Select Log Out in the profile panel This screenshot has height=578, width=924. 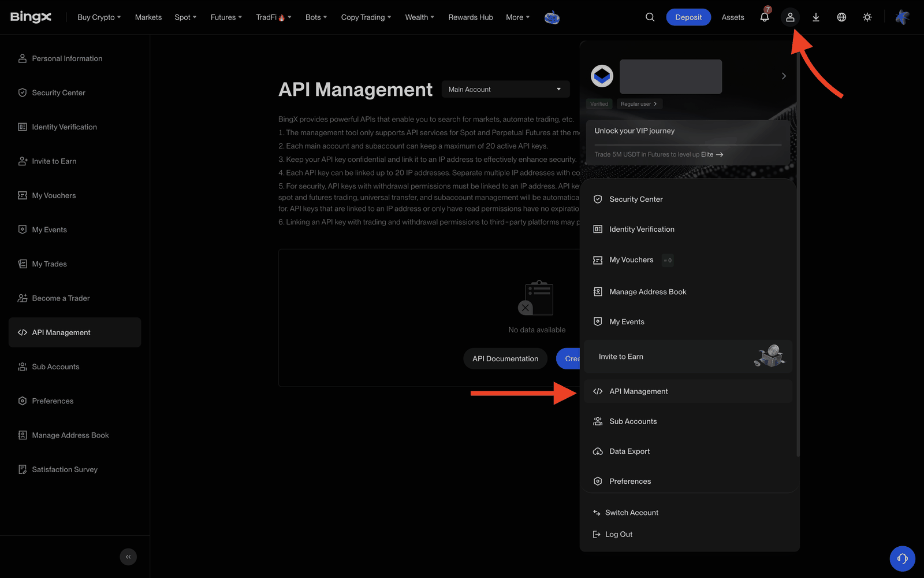tap(613, 534)
